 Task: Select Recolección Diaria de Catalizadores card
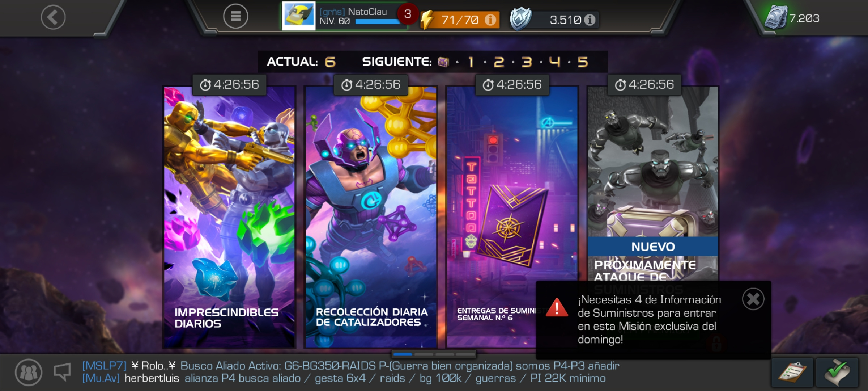pyautogui.click(x=371, y=217)
